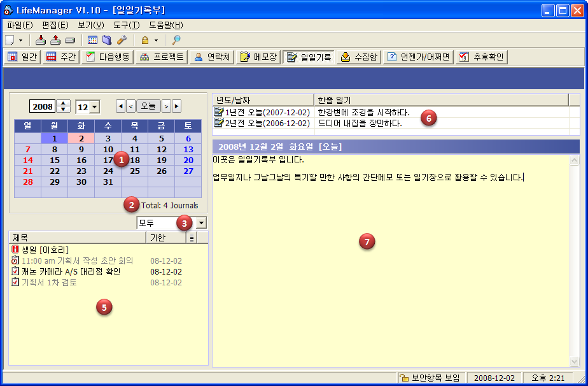Select December 25 on the calendar
Image resolution: width=588 pixels, height=386 pixels.
pos(135,171)
